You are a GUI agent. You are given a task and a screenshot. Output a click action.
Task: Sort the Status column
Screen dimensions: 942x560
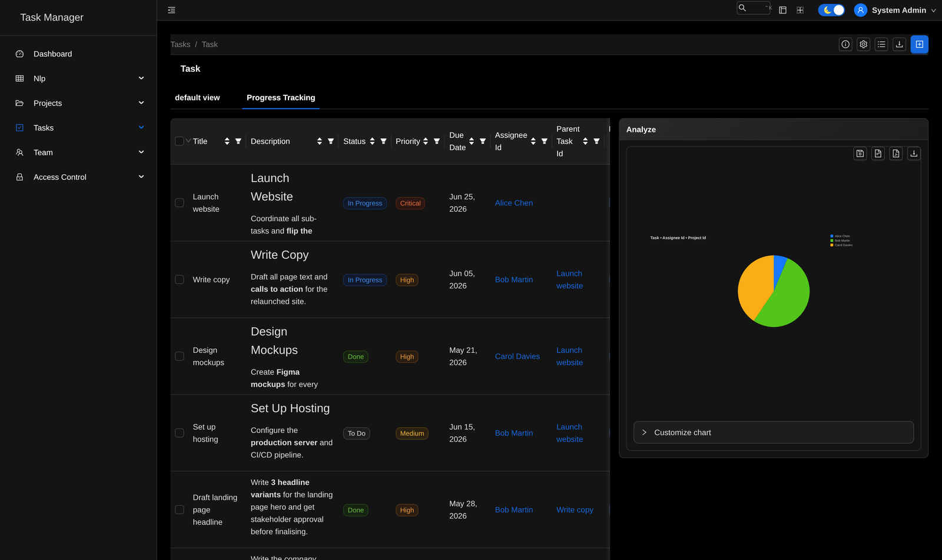coord(372,141)
